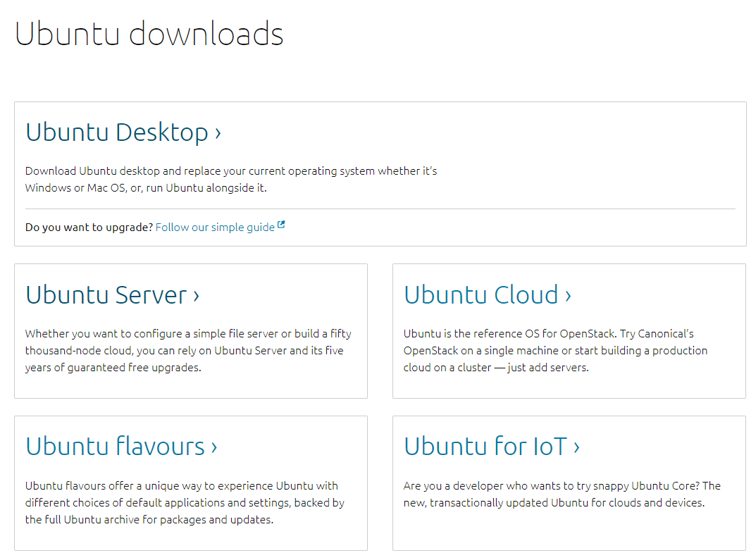This screenshot has width=756, height=560.
Task: Open the Ubuntu Cloud heading link
Action: coord(488,295)
